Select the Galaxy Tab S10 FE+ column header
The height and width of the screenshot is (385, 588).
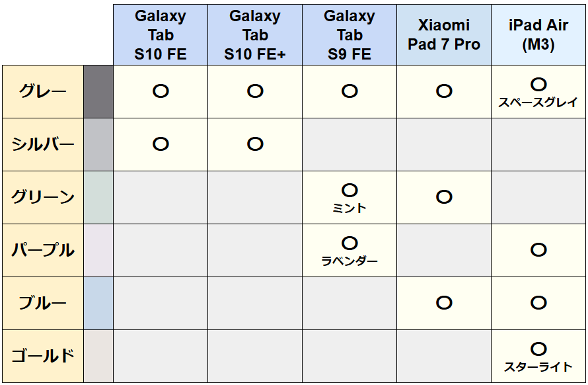point(255,35)
